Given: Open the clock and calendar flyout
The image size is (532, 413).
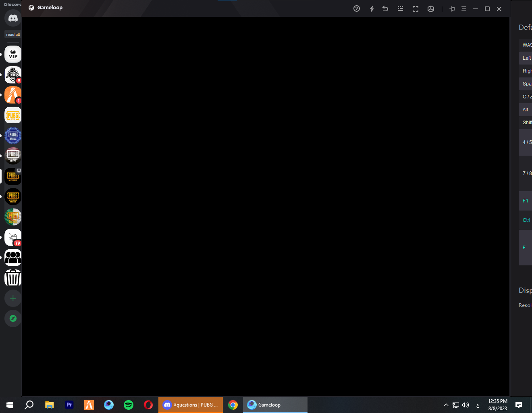Looking at the screenshot, I should (498, 405).
